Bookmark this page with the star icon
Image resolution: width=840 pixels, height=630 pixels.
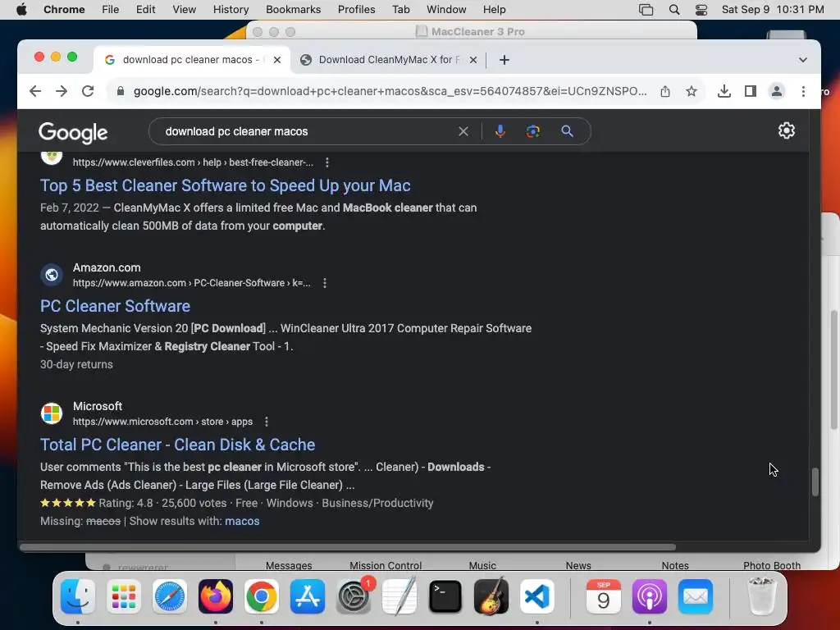tap(692, 91)
